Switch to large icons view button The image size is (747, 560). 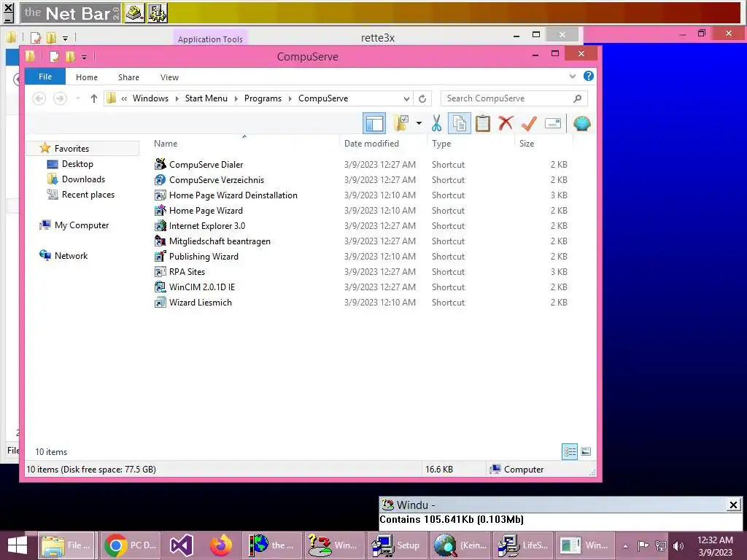(586, 451)
